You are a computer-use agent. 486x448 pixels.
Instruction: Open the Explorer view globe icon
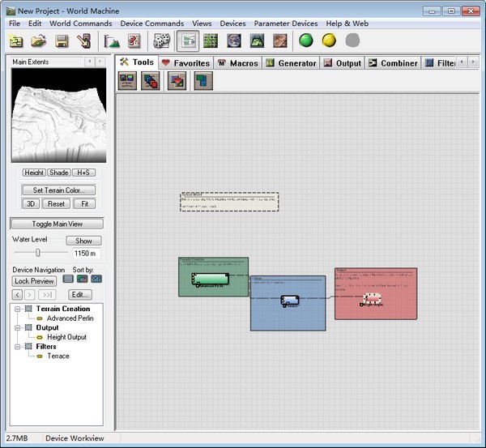[233, 41]
